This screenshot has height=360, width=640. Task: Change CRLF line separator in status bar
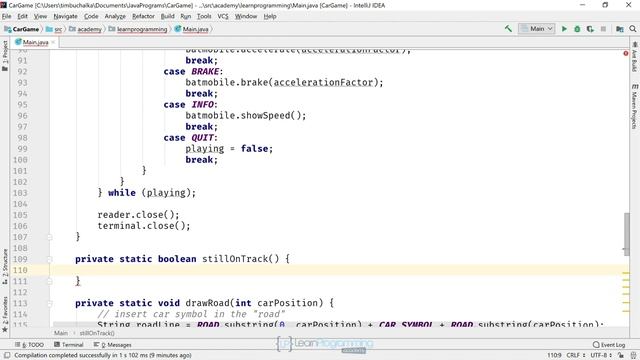576,356
